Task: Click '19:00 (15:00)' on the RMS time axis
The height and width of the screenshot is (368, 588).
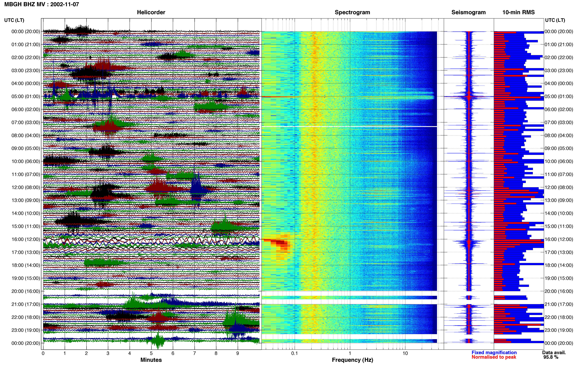Action: [x=559, y=278]
